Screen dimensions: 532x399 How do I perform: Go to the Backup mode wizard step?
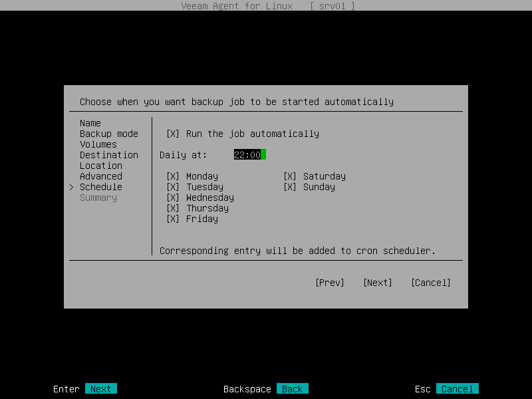pyautogui.click(x=109, y=134)
